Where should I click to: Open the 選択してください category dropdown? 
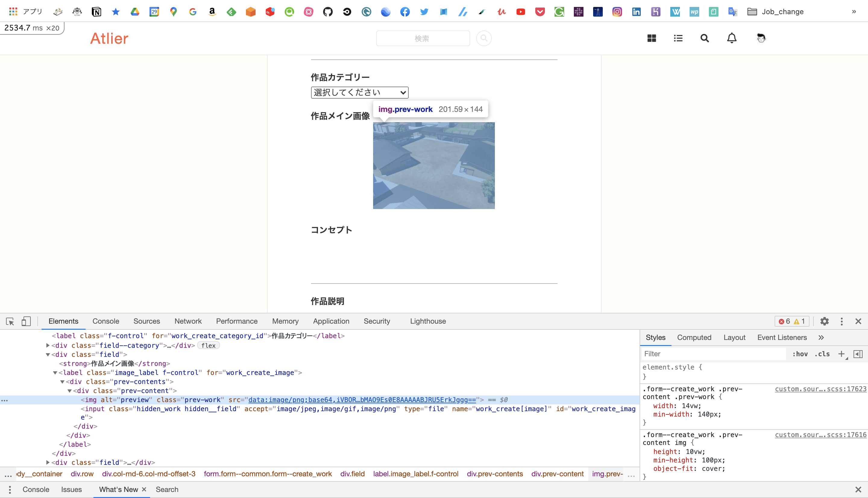point(359,92)
